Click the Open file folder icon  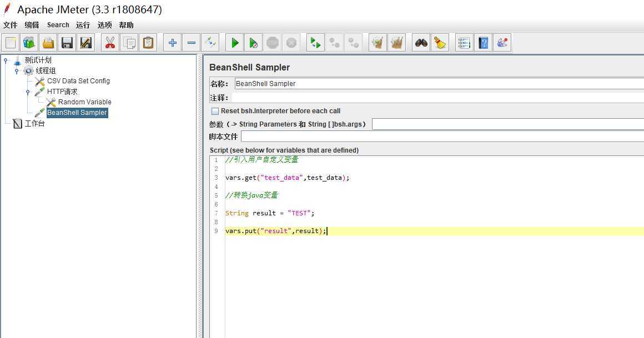pos(48,43)
